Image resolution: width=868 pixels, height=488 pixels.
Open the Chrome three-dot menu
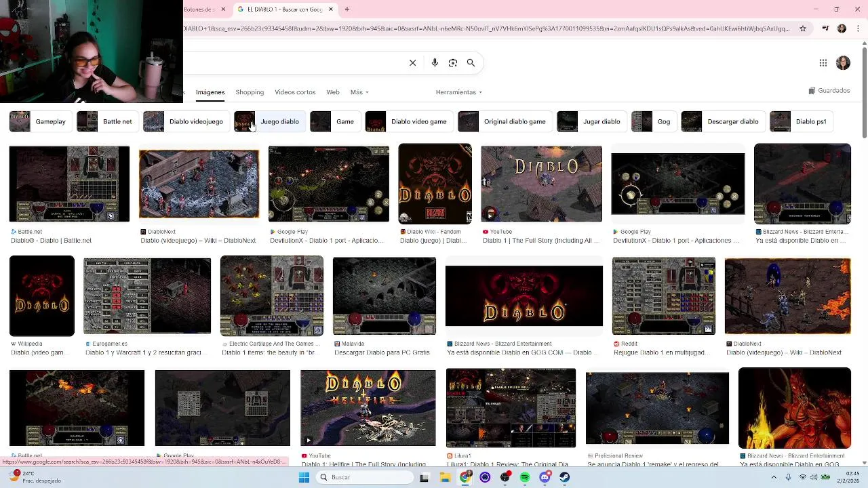[x=858, y=28]
